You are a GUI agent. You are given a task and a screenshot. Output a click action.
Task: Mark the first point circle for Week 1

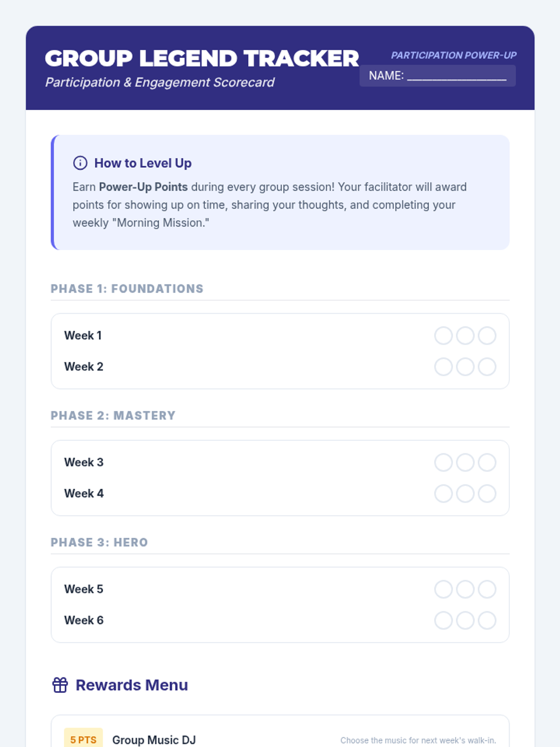click(443, 336)
